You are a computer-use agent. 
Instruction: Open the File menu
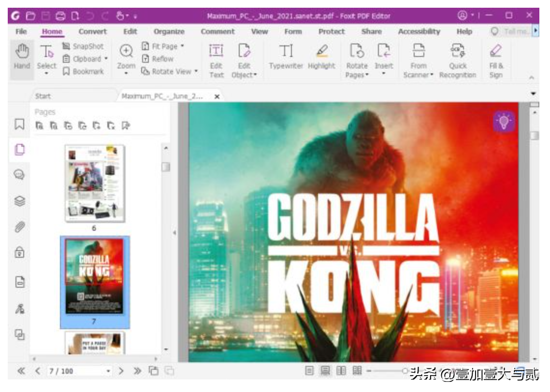(21, 31)
